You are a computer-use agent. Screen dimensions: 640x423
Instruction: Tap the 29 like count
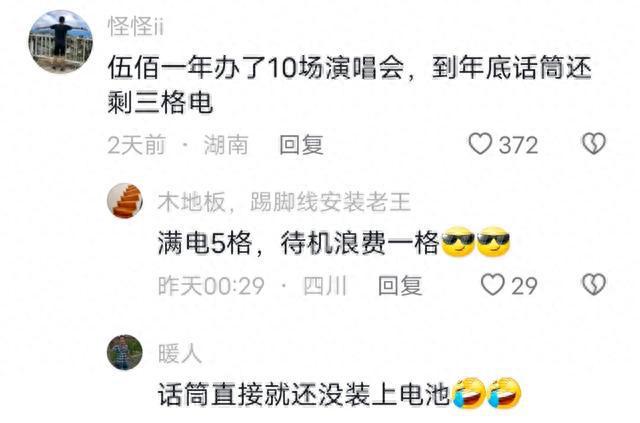[x=524, y=285]
